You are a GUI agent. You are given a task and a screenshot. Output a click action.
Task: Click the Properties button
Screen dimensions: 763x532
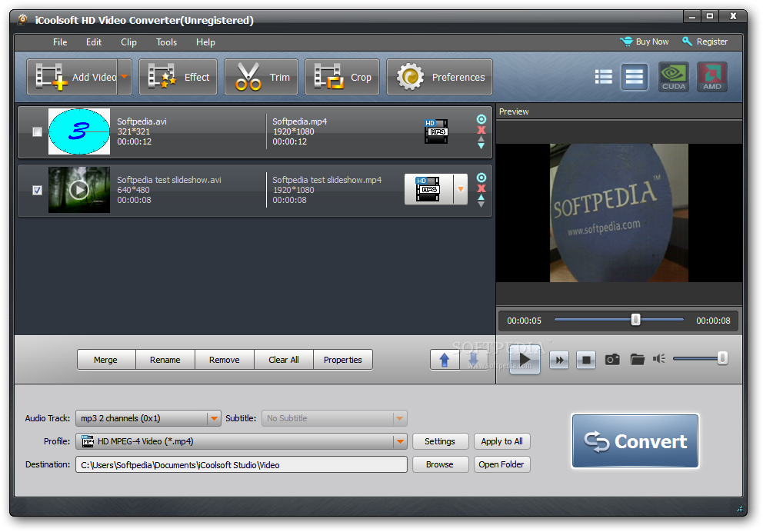point(343,360)
